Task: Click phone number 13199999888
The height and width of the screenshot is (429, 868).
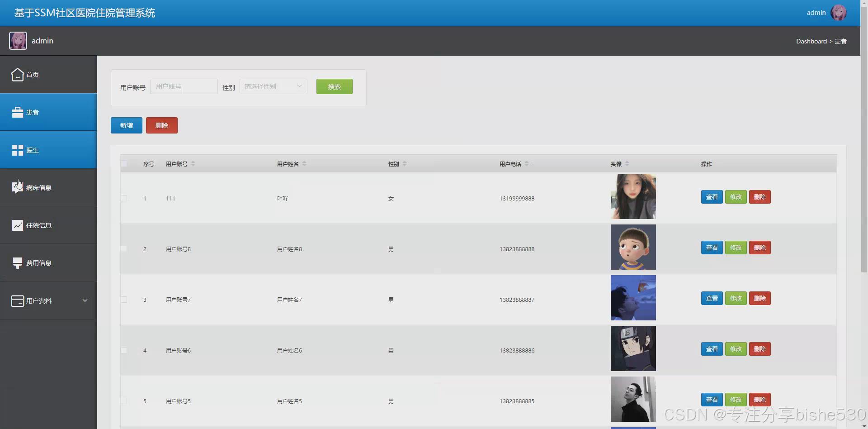Action: (517, 198)
